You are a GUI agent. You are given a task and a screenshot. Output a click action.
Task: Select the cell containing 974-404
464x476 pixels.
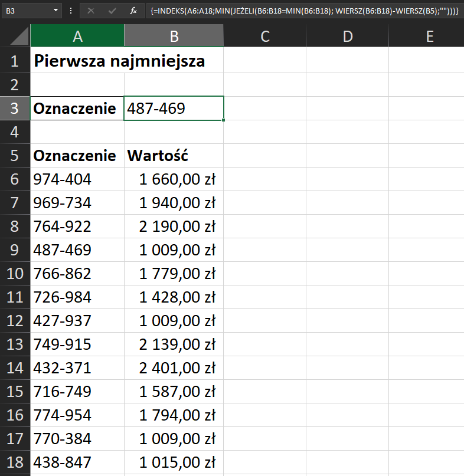[77, 179]
